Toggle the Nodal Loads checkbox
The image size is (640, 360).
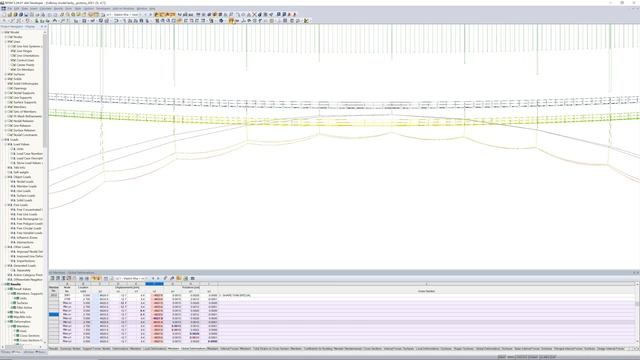click(x=12, y=182)
